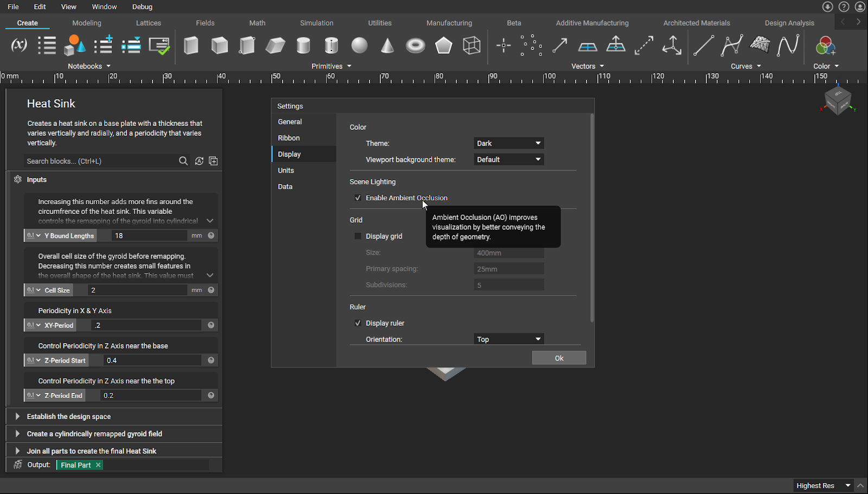This screenshot has height=494, width=868.
Task: Click the Y Bound Lengths value field
Action: pyautogui.click(x=149, y=236)
